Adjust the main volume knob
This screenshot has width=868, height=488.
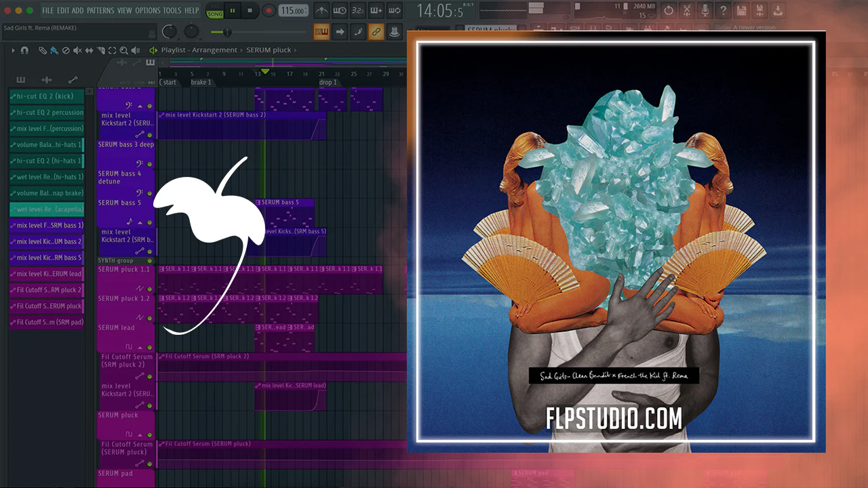tap(170, 31)
